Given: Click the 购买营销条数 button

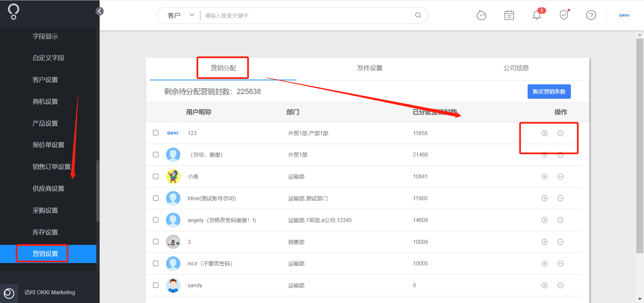Looking at the screenshot, I should pos(549,91).
